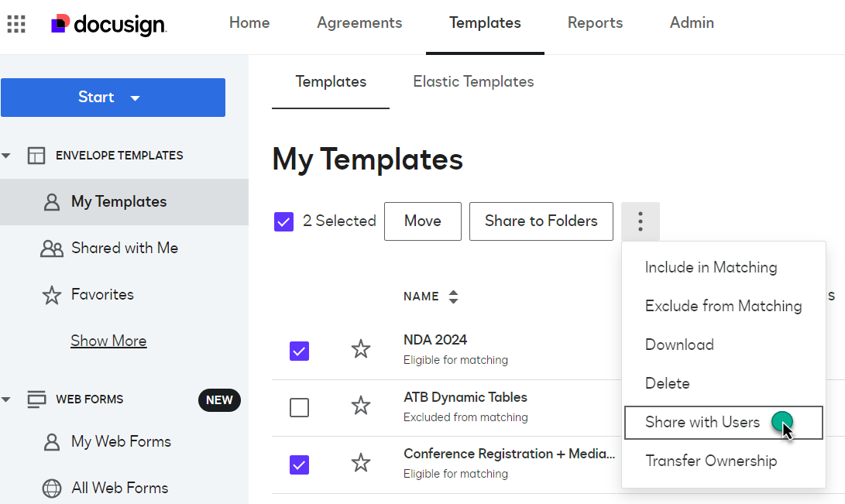The image size is (845, 504).
Task: Collapse the Web Forms section
Action: (x=7, y=399)
